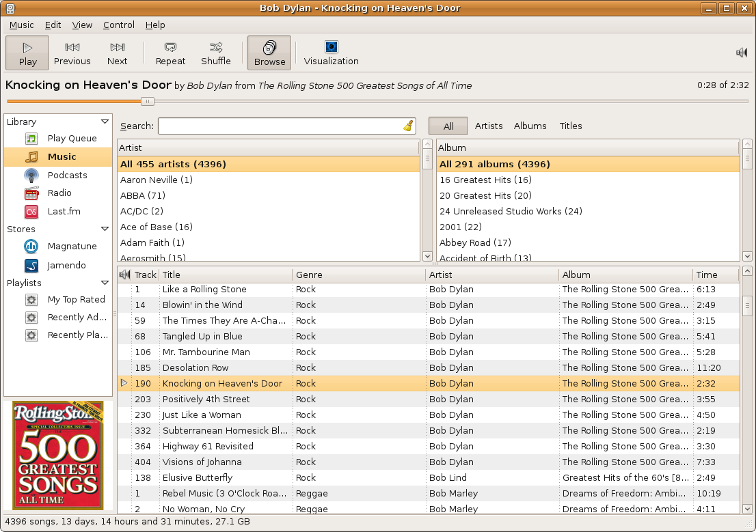Select Recently Played playlist gear icon

(31, 335)
